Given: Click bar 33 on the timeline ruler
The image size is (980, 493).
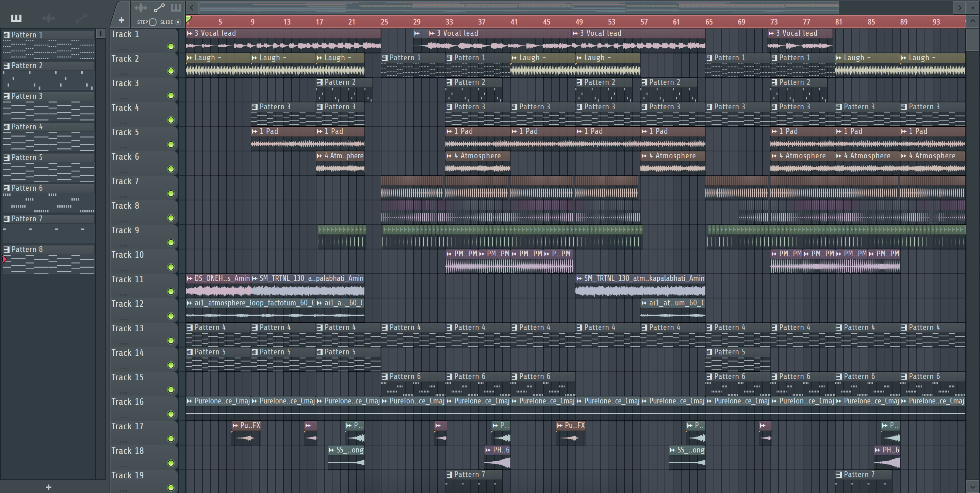Looking at the screenshot, I should coord(449,22).
